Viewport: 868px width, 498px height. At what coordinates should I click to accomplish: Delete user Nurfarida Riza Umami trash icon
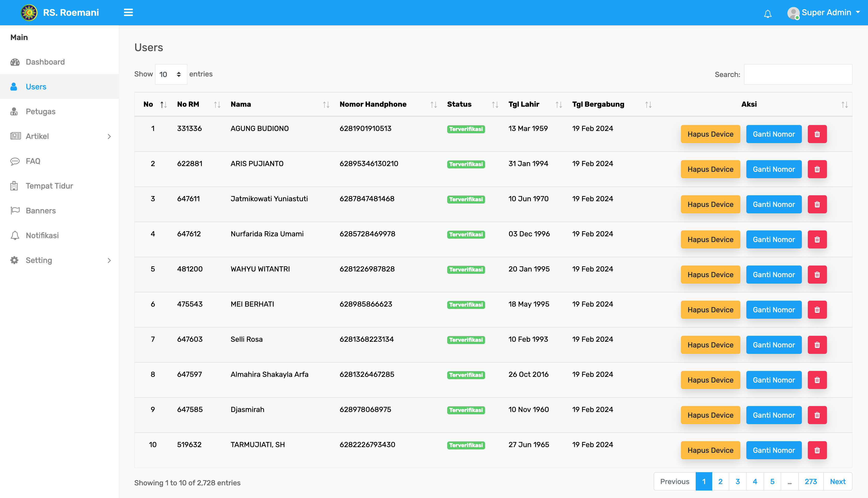click(817, 239)
